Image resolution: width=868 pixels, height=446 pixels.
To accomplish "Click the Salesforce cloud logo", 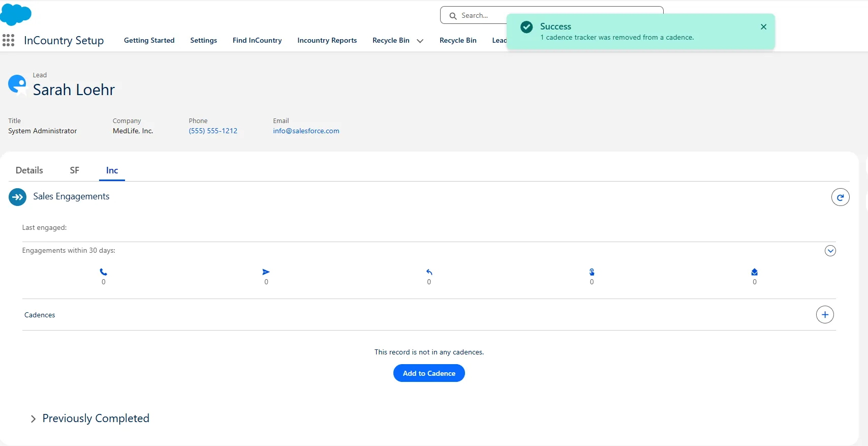I will (16, 14).
